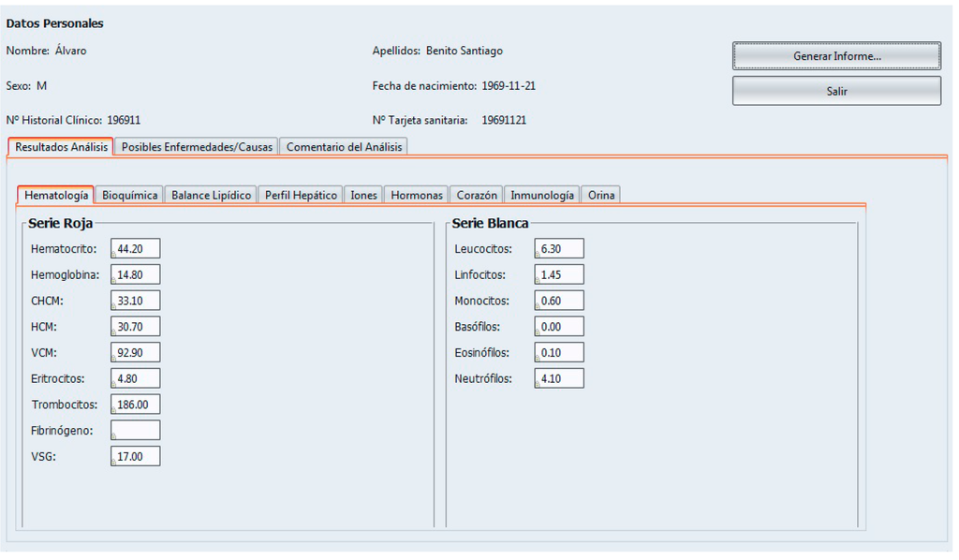This screenshot has height=560, width=959.
Task: Open the Comentario del Análisis tab
Action: click(344, 147)
